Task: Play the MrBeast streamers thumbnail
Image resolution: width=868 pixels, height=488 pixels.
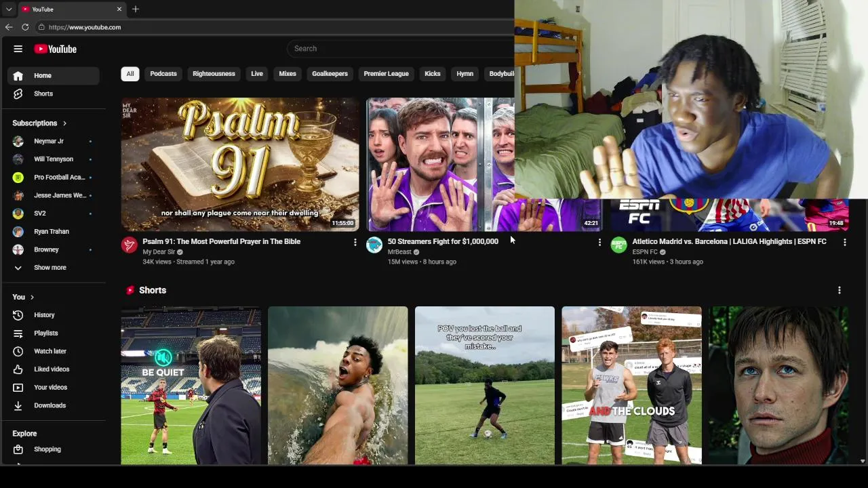Action: pos(441,165)
